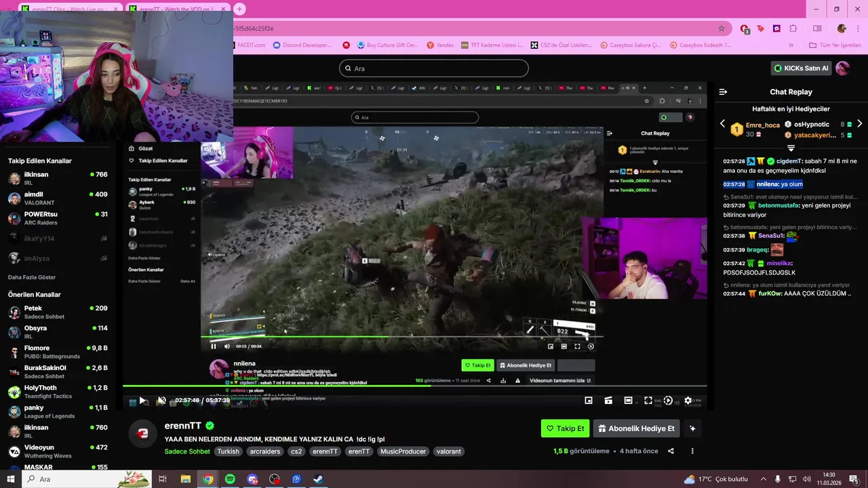
Task: Select the cs2 tag
Action: 296,451
